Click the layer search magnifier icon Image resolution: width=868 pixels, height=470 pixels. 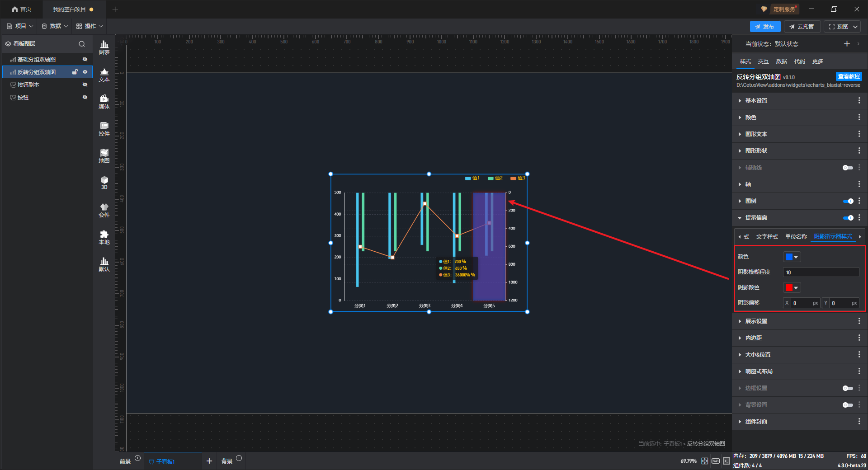[82, 44]
